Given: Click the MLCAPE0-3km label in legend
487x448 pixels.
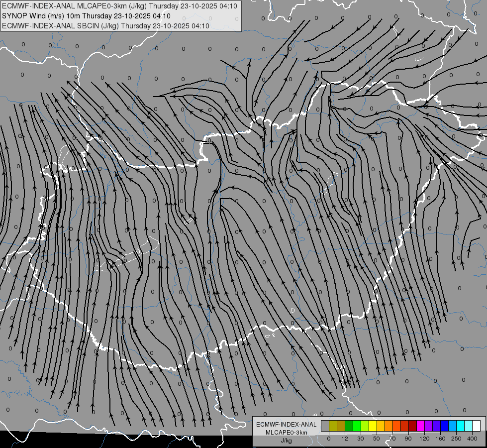Looking at the screenshot, I should tap(286, 433).
